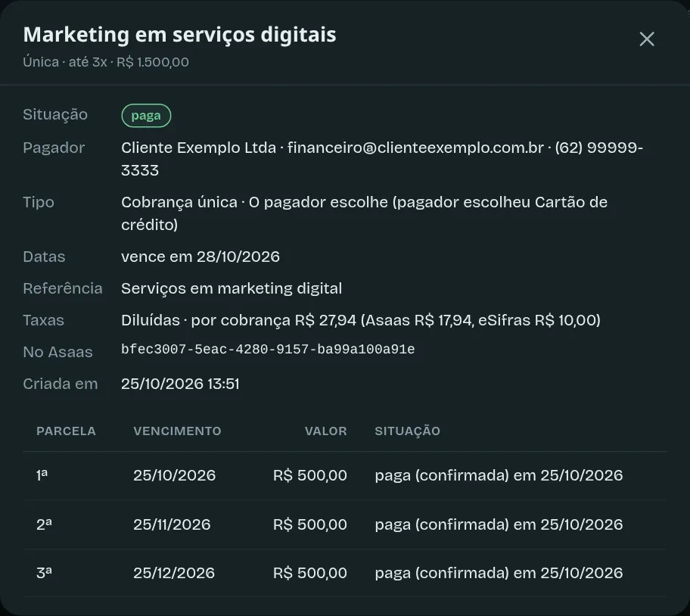This screenshot has width=690, height=616.
Task: Click the due date 25/10/2026 of 1ª installment
Action: click(x=174, y=475)
